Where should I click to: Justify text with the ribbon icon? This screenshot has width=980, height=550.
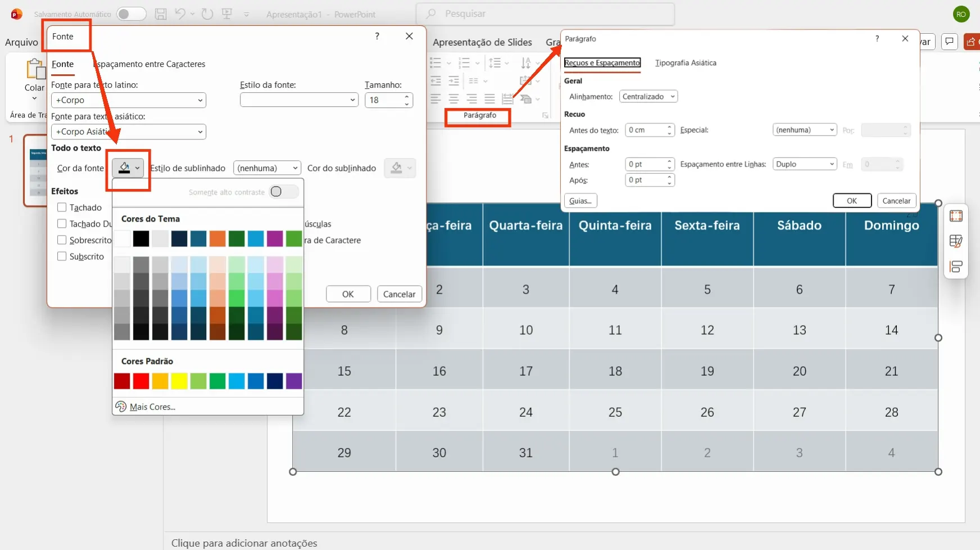(490, 99)
